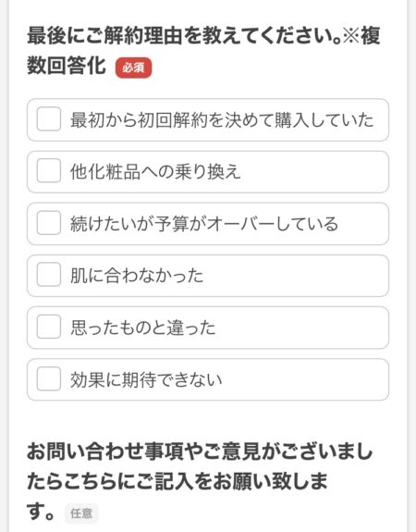The width and height of the screenshot is (416, 532).
Task: Select the 肌に合わなかった checkbox
Action: [49, 275]
